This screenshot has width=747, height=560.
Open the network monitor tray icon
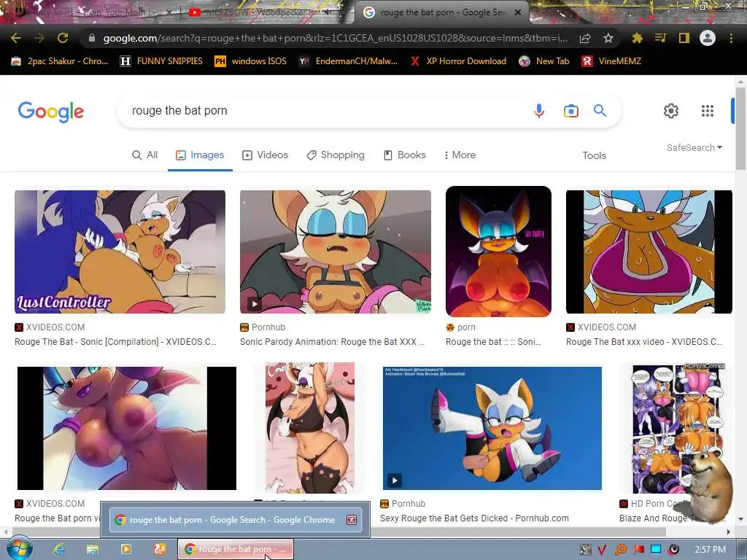(656, 550)
